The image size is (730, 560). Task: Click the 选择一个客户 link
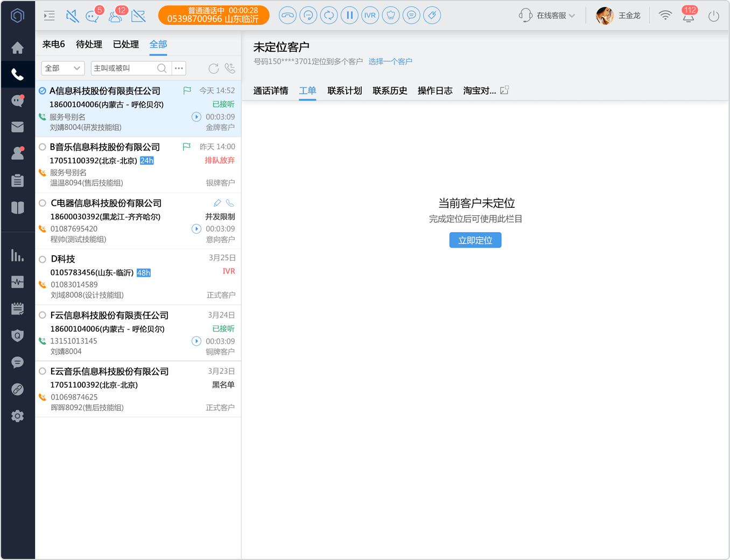coord(390,61)
